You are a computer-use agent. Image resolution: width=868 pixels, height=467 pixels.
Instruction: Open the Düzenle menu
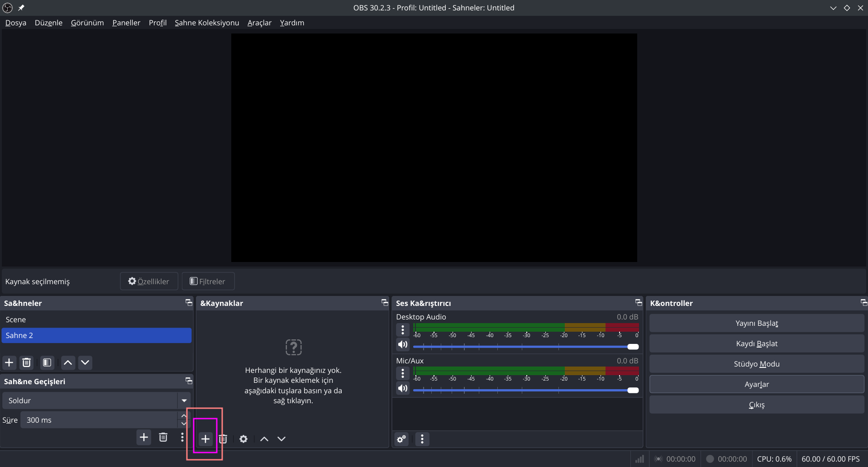coord(48,23)
